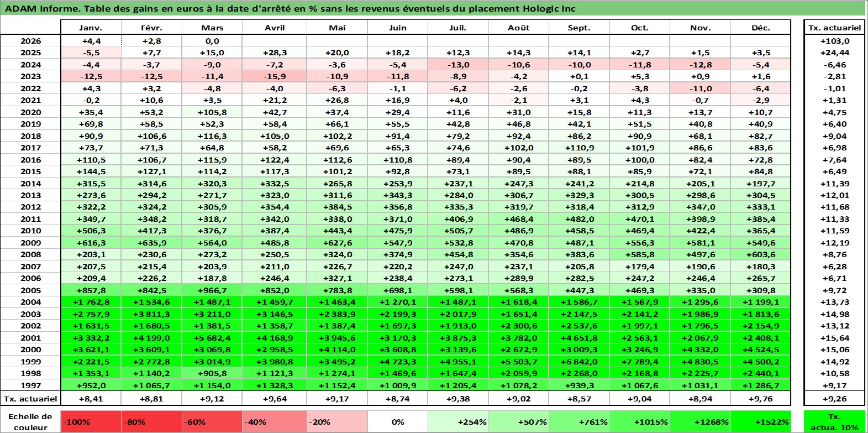Image resolution: width=868 pixels, height=433 pixels.
Task: Click the Déc. column header
Action: [761, 28]
